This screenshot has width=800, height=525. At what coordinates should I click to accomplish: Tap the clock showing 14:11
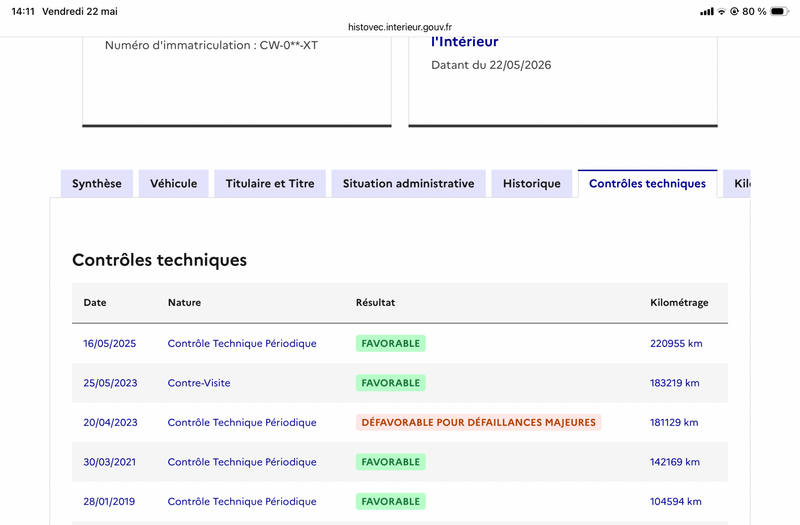(23, 11)
